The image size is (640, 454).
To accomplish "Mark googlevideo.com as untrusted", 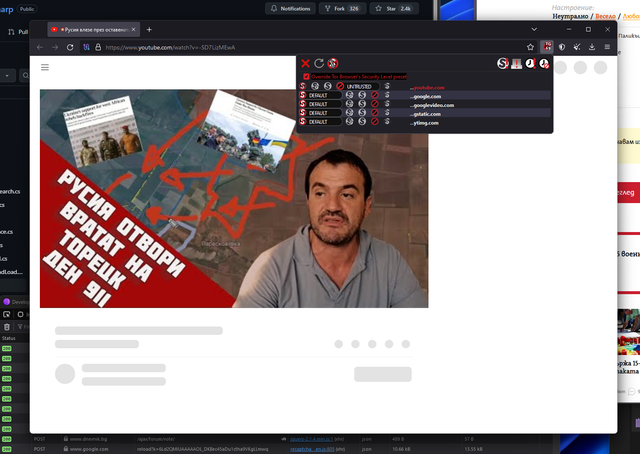I will click(374, 104).
